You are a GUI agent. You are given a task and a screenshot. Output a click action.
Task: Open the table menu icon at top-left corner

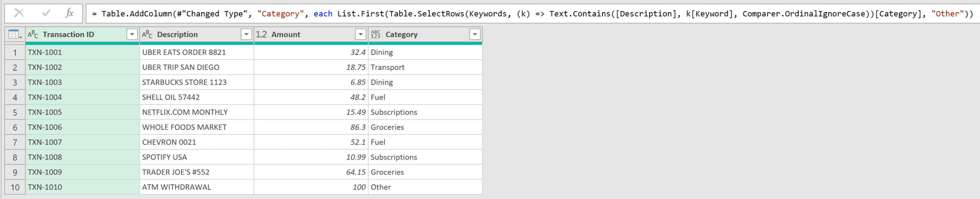pos(15,34)
